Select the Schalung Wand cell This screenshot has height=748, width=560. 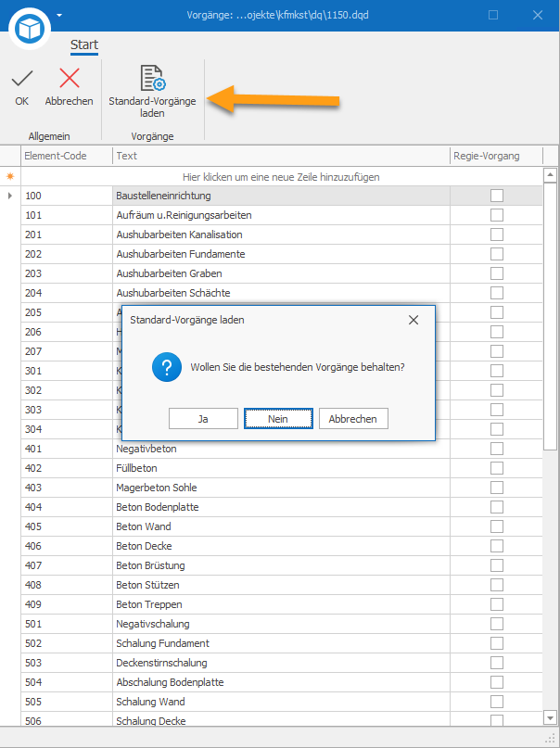point(281,702)
